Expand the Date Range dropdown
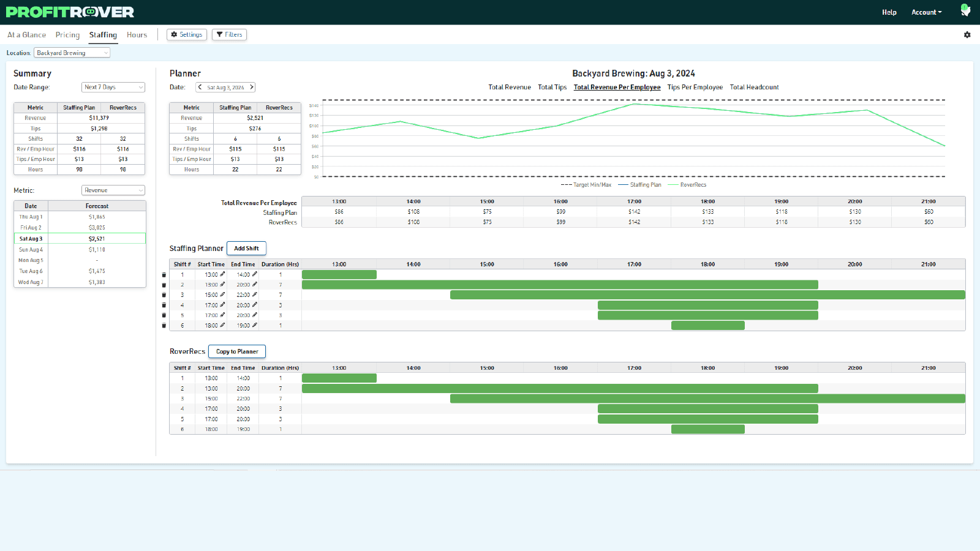Viewport: 980px width, 551px height. pos(113,88)
